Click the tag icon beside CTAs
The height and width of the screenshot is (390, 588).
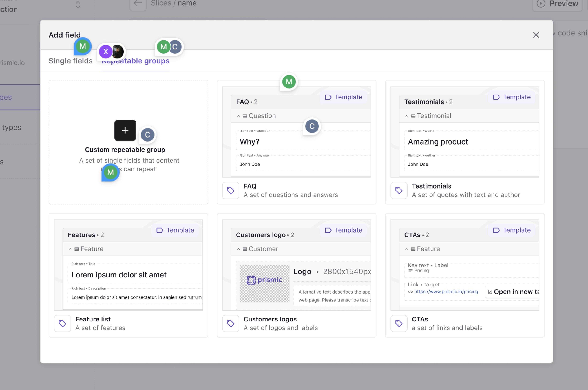399,323
